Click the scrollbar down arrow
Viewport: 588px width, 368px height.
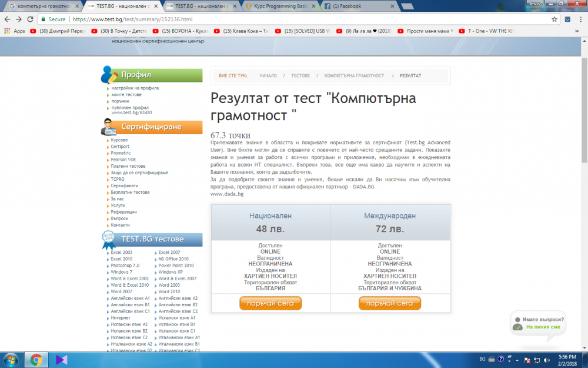click(584, 348)
